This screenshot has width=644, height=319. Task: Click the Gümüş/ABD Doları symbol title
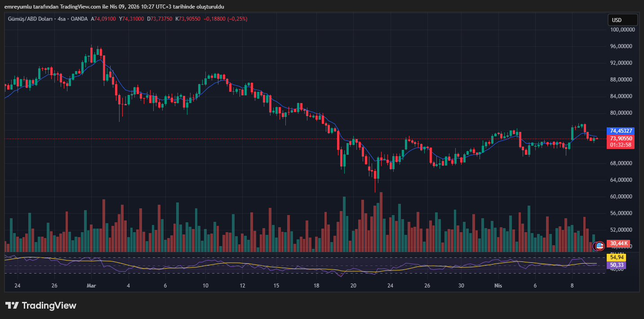point(30,19)
